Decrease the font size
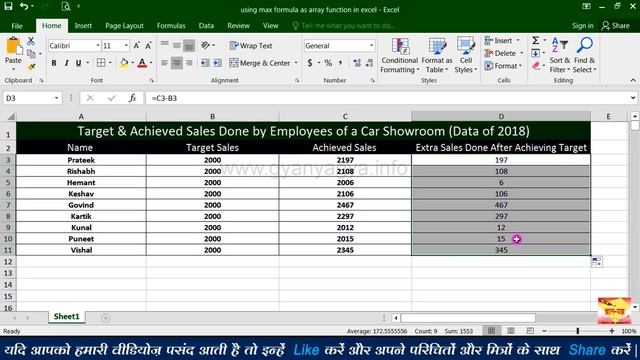640x360 pixels. pyautogui.click(x=149, y=46)
